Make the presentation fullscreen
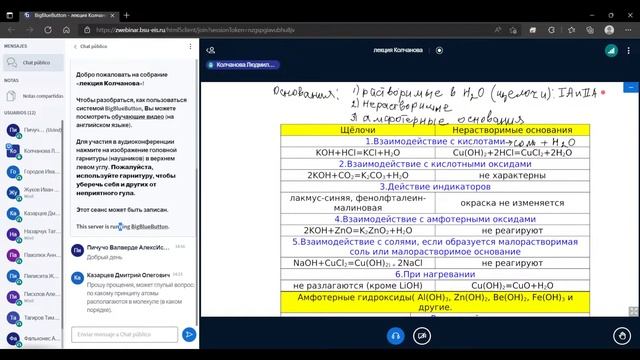This screenshot has height=360, width=640. (633, 311)
